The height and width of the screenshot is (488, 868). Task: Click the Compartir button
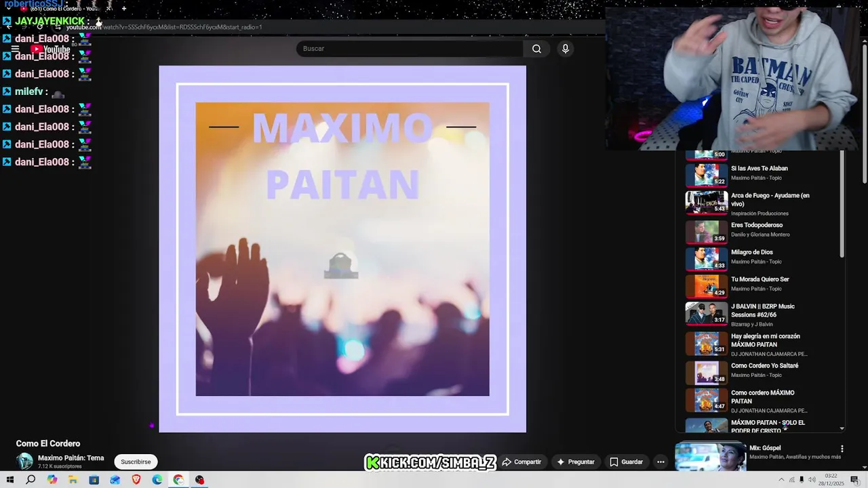[521, 462]
